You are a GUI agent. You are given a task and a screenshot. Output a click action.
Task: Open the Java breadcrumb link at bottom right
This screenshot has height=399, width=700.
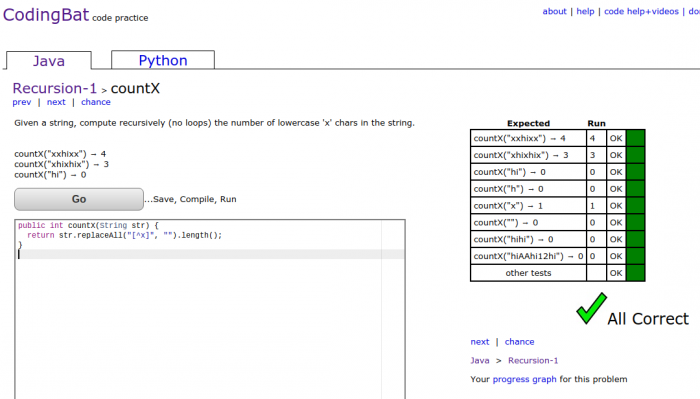click(480, 361)
